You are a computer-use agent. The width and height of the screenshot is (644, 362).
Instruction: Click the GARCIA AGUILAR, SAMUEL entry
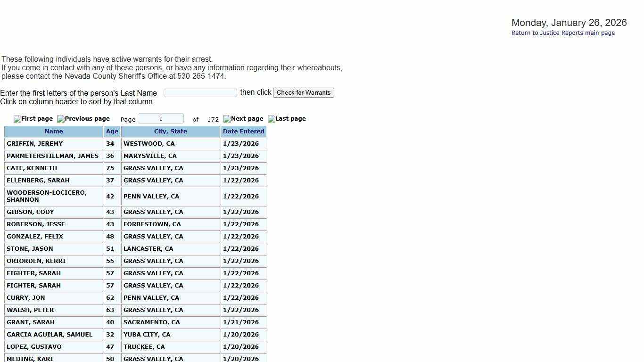[x=50, y=335]
